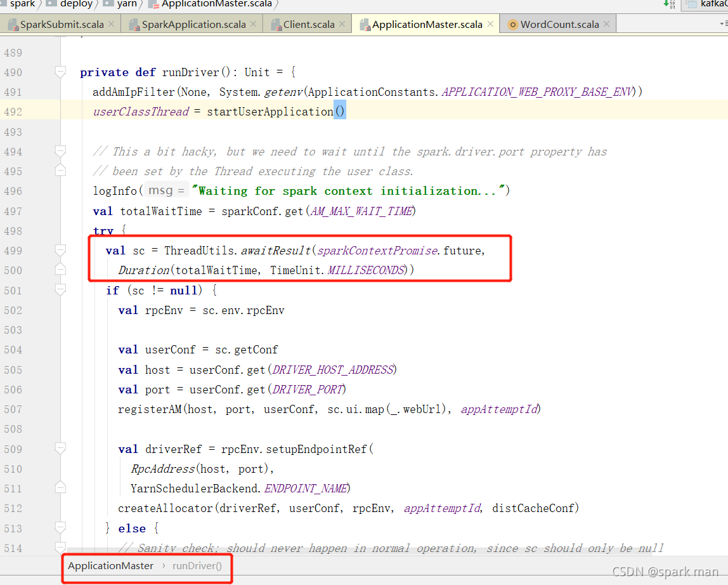Click line number 507 in gutter
Viewport: 728px width, 585px height.
[x=13, y=409]
